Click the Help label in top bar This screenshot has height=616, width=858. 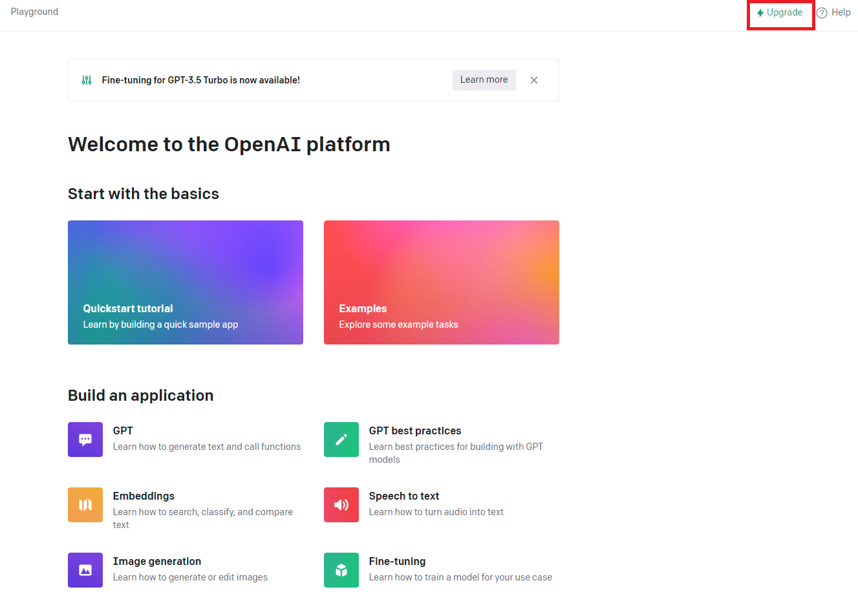tap(841, 12)
